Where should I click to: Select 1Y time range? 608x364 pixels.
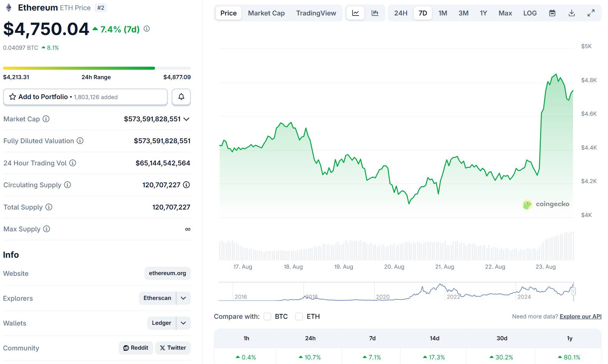pyautogui.click(x=484, y=13)
